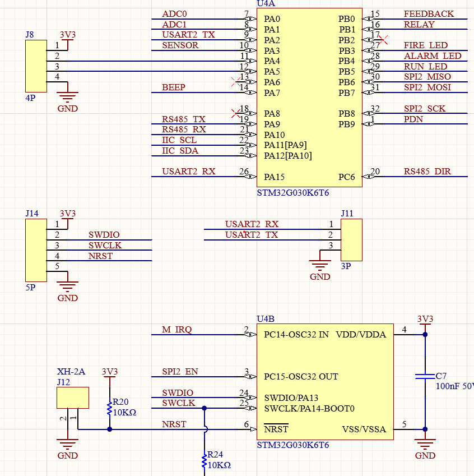
Task: Select the SWCLK net label at J14
Action: (x=105, y=245)
